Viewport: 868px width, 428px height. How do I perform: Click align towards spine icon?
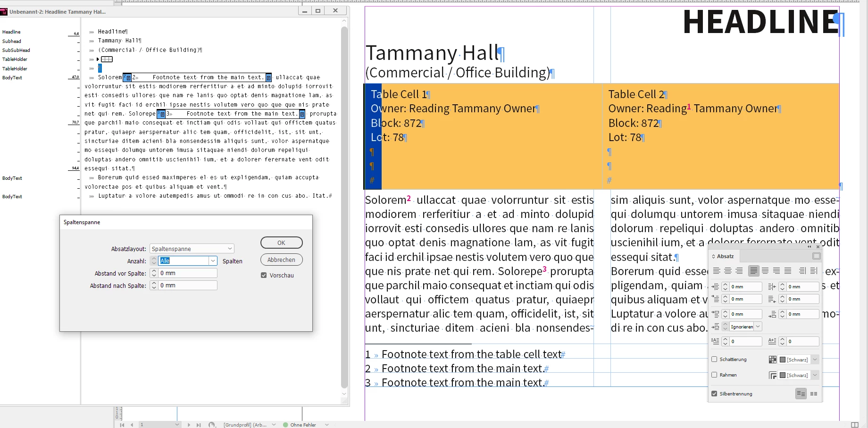point(802,271)
